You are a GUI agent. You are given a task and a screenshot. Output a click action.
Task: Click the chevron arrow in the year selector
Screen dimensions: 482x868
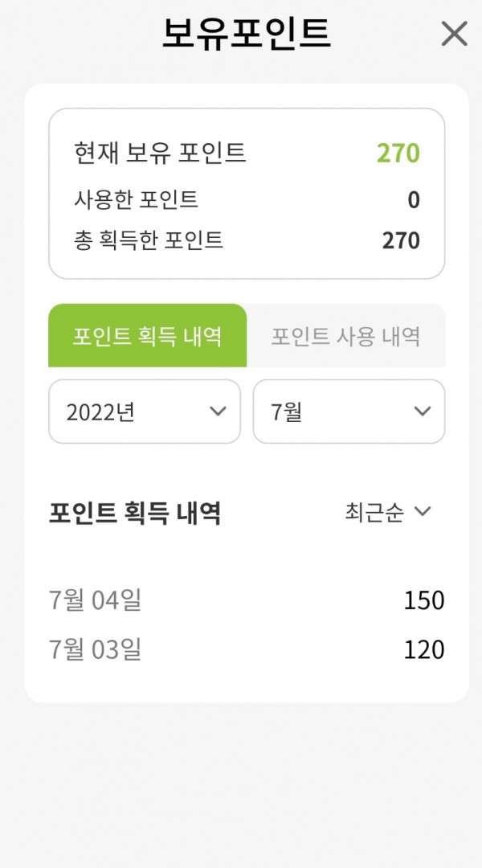tap(218, 411)
